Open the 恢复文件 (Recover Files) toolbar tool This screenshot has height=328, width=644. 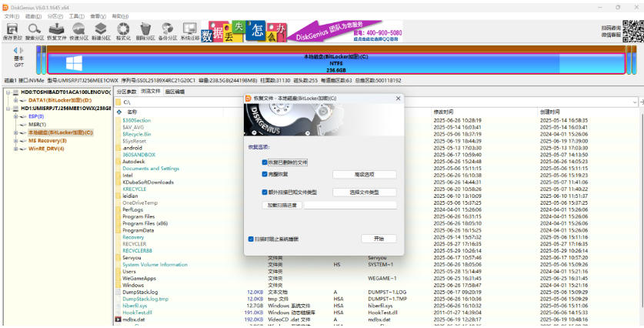point(56,30)
